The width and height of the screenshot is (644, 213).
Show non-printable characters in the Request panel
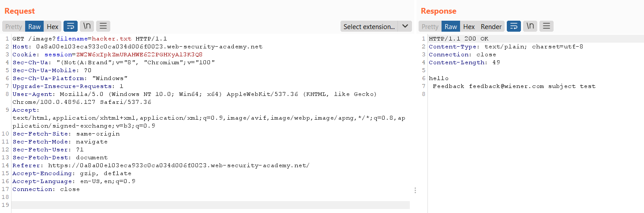coord(87,26)
